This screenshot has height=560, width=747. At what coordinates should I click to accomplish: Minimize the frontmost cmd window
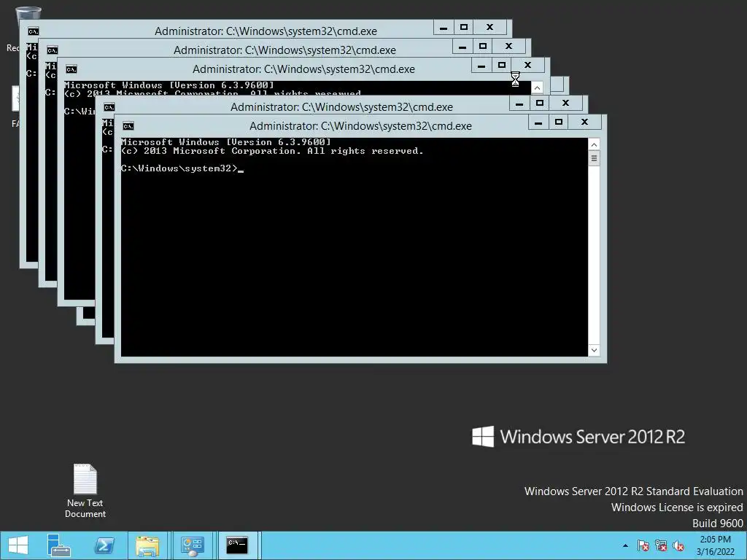click(538, 122)
